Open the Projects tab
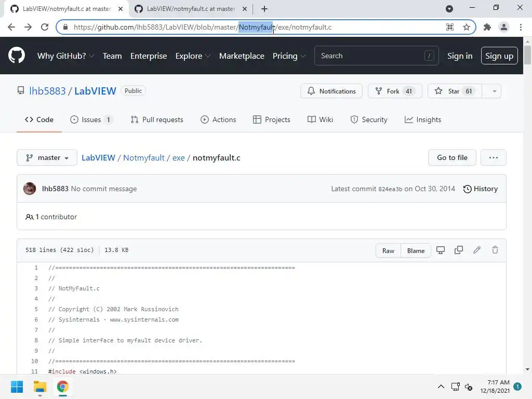The height and width of the screenshot is (399, 532). pos(272,120)
